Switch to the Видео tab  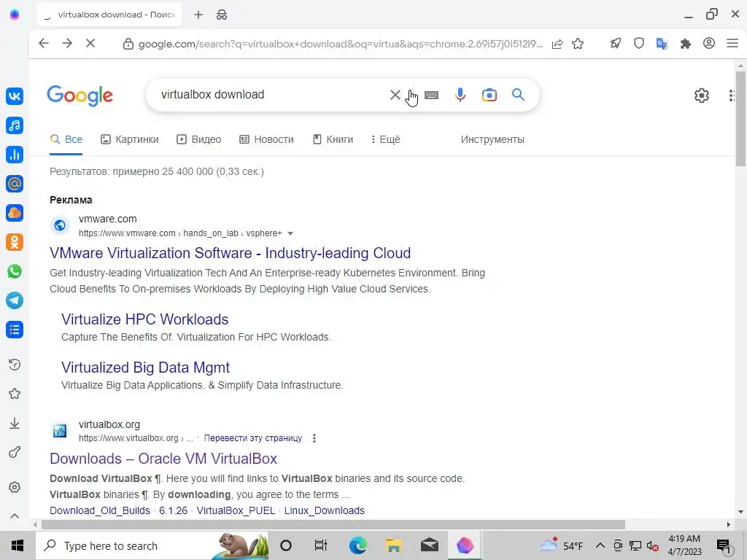pos(198,139)
